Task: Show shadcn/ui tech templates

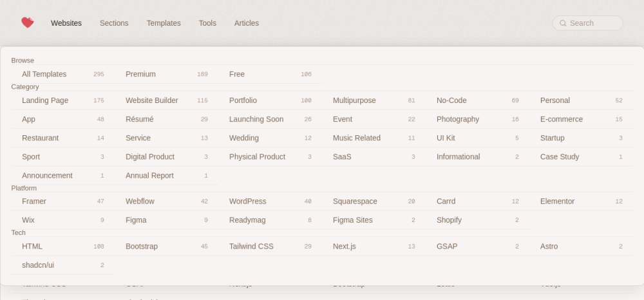Action: (x=63, y=265)
